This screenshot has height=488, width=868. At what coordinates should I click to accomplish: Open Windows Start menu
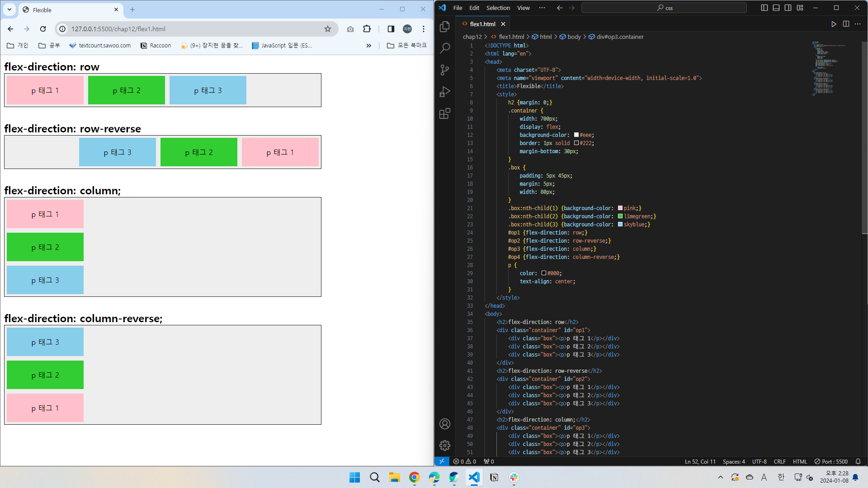(355, 477)
